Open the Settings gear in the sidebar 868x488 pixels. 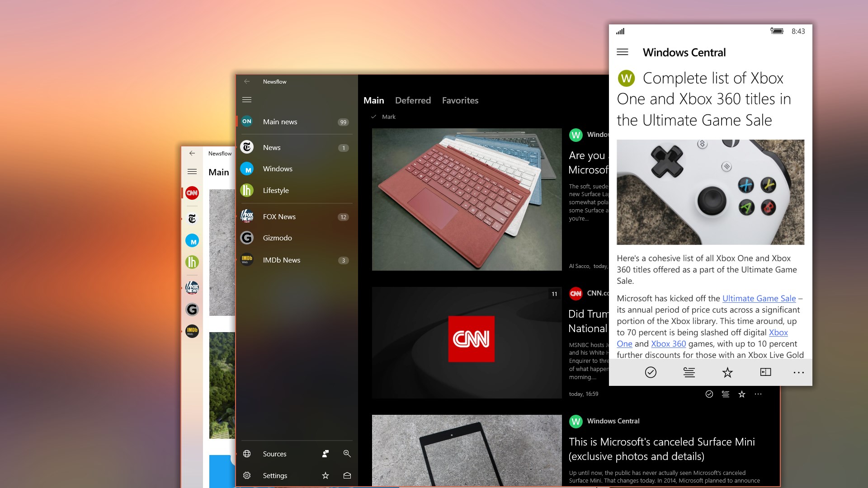click(247, 475)
